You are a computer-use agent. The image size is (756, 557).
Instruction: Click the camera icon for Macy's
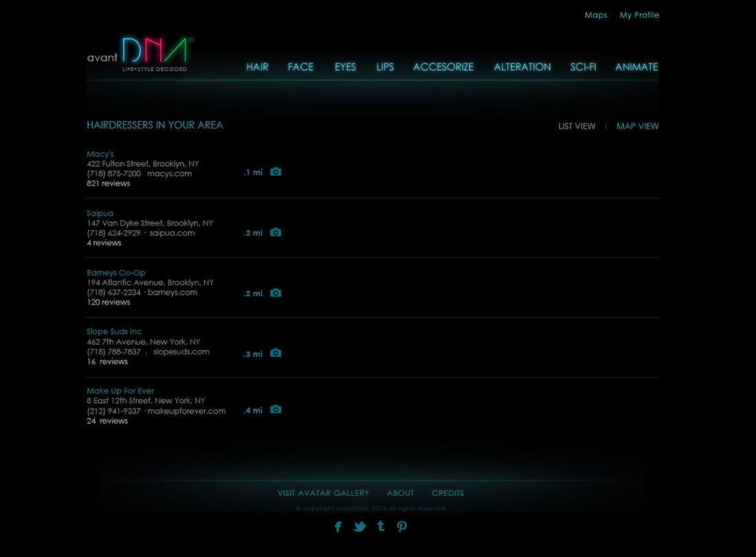tap(276, 172)
